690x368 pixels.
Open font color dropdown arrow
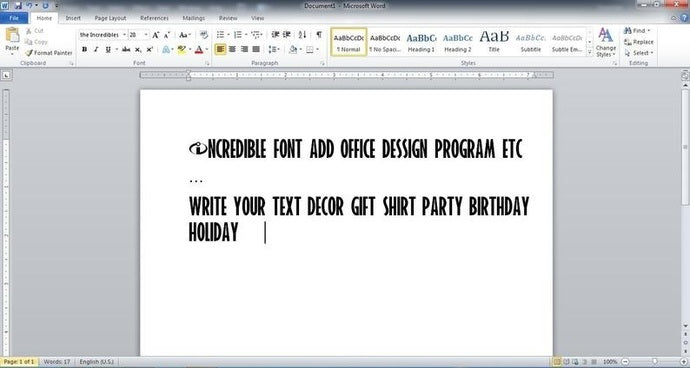[x=207, y=49]
